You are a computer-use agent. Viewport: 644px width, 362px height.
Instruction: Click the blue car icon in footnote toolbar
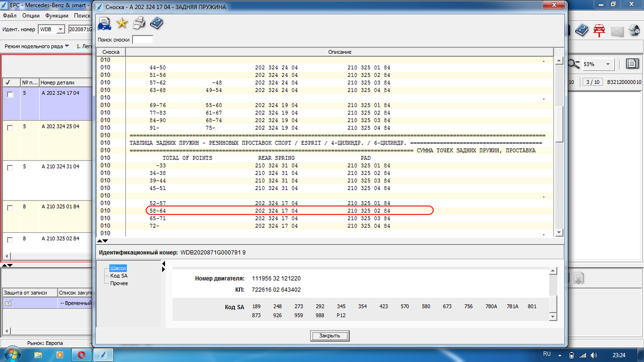pyautogui.click(x=104, y=23)
